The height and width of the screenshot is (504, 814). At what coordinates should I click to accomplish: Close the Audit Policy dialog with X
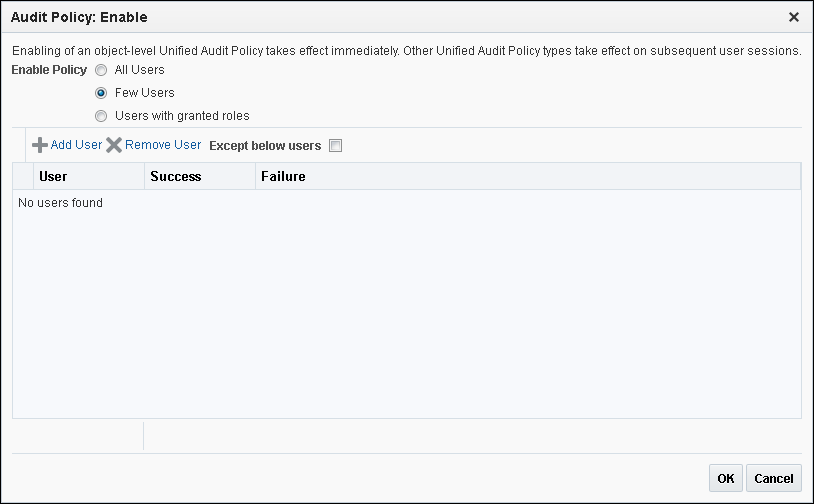pyautogui.click(x=794, y=17)
